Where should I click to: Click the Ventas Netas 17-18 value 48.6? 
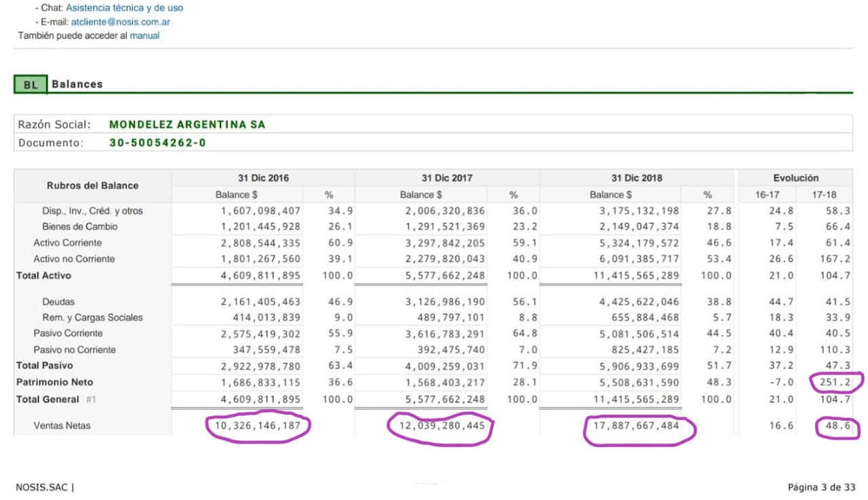coord(838,425)
